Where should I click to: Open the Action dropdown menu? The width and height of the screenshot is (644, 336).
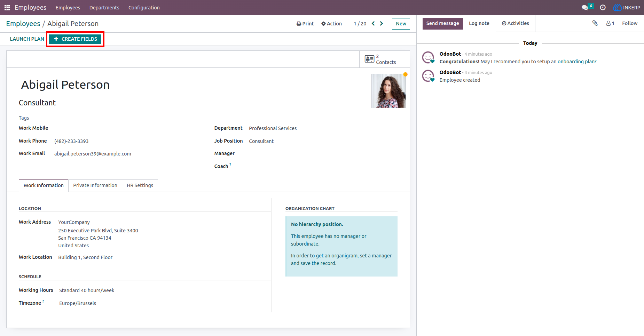pos(331,24)
